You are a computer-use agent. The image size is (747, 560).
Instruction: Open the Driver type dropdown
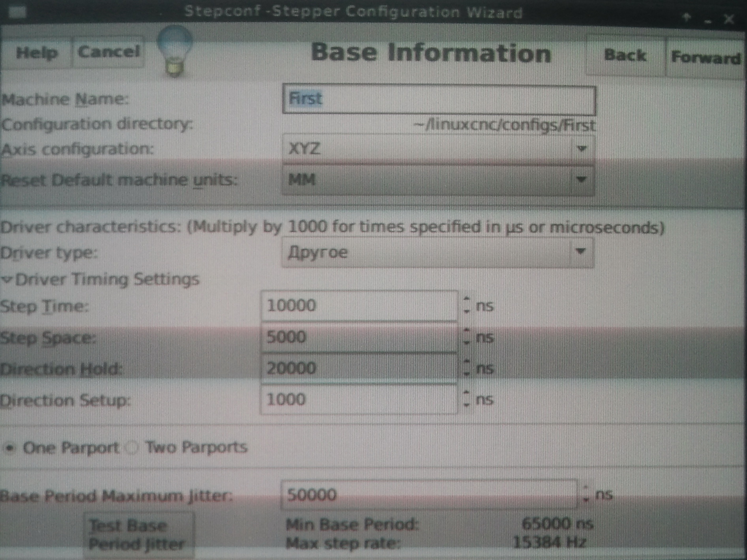click(438, 252)
